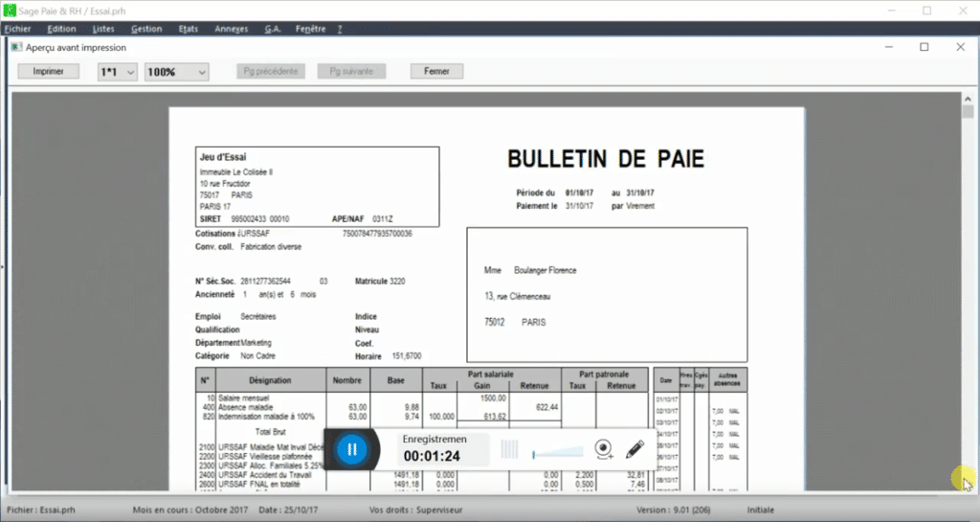Click Version : 9.01 (206) status entry
This screenshot has width=980, height=522.
[x=673, y=511]
